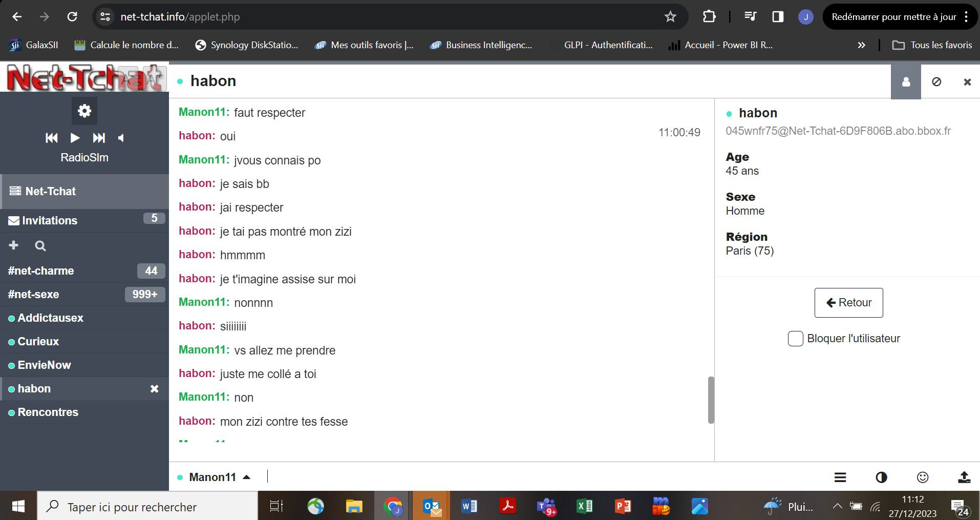Go back in the browser

[x=17, y=17]
